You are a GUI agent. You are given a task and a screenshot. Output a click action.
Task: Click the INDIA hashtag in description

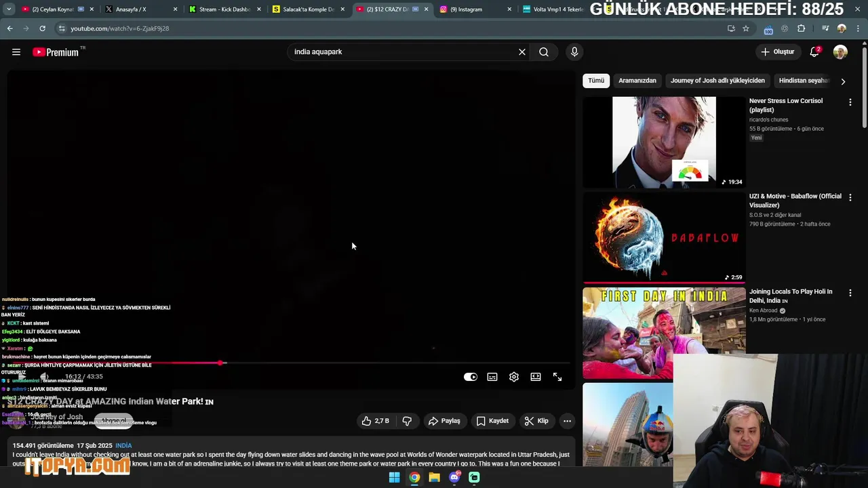click(123, 446)
